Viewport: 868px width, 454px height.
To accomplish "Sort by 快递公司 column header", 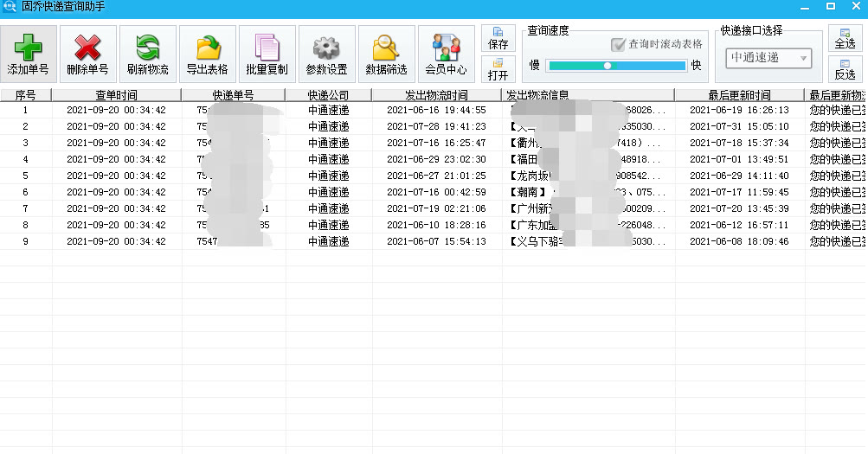I will (x=328, y=95).
